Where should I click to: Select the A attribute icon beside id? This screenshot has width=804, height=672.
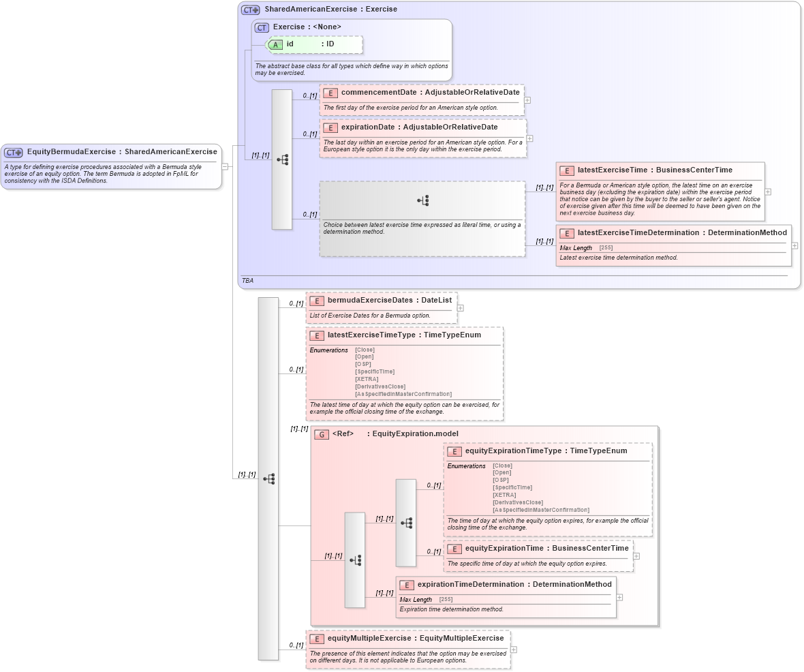click(x=274, y=44)
